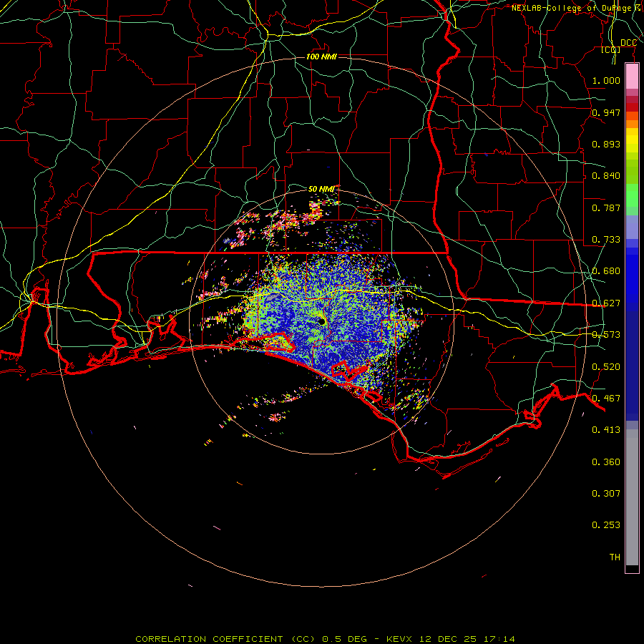Pick the light pink segment of the color bar
Viewport: 644px width, 644px height.
(632, 77)
